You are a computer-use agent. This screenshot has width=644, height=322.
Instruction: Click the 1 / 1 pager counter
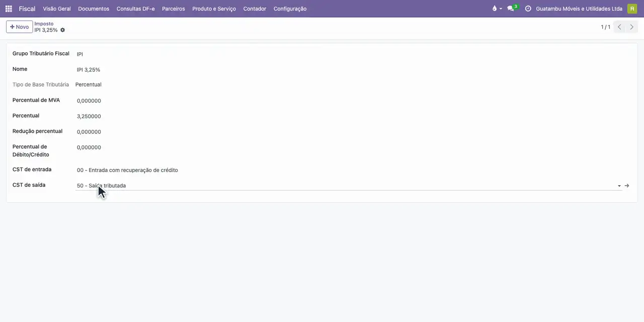(x=605, y=27)
